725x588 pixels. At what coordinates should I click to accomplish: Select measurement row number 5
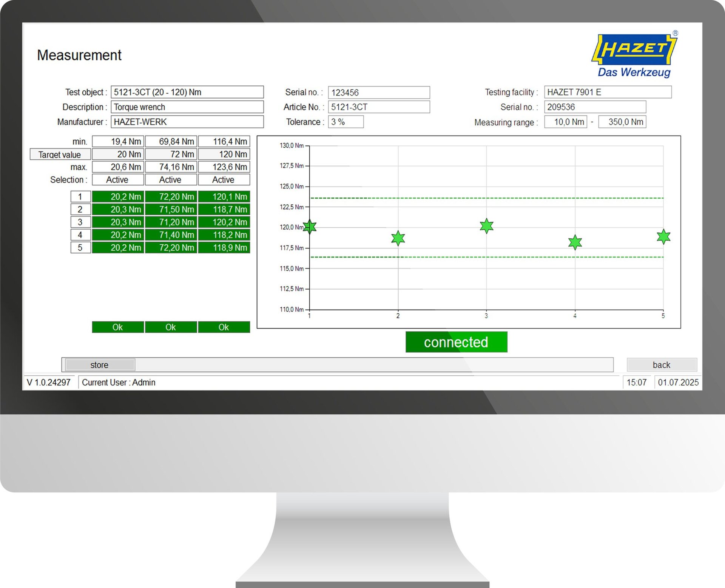point(80,248)
